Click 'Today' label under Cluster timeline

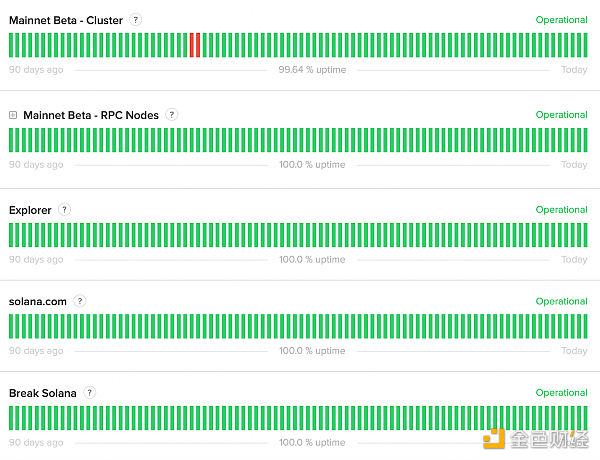(574, 70)
